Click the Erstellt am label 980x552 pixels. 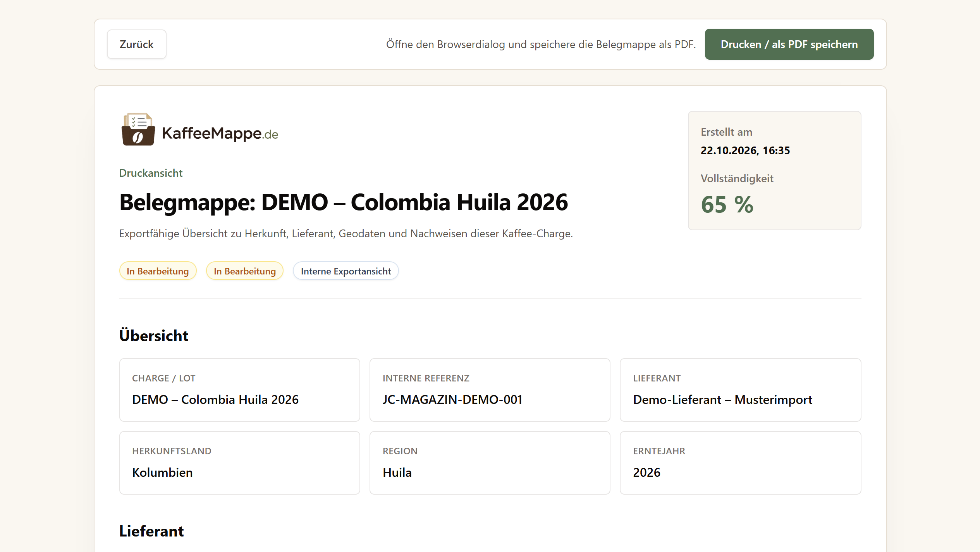(727, 132)
